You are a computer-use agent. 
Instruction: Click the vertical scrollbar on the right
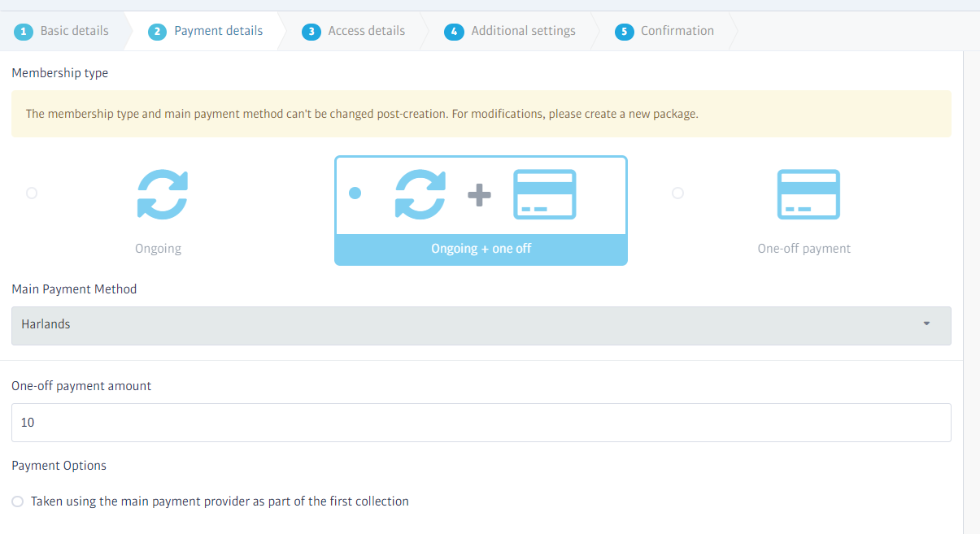coord(971,293)
